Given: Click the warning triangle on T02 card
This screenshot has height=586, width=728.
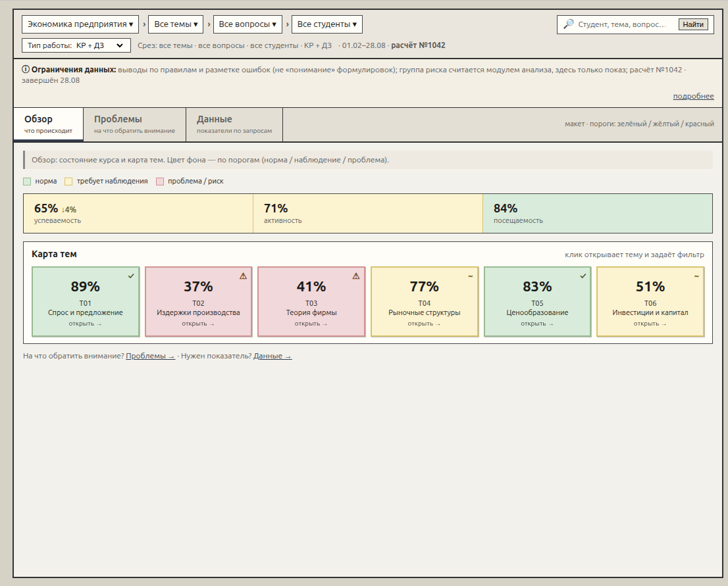Looking at the screenshot, I should click(243, 276).
